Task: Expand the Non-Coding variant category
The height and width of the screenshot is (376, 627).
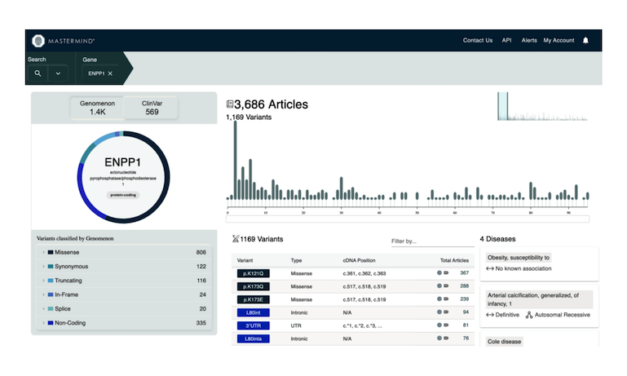Action: tap(43, 323)
